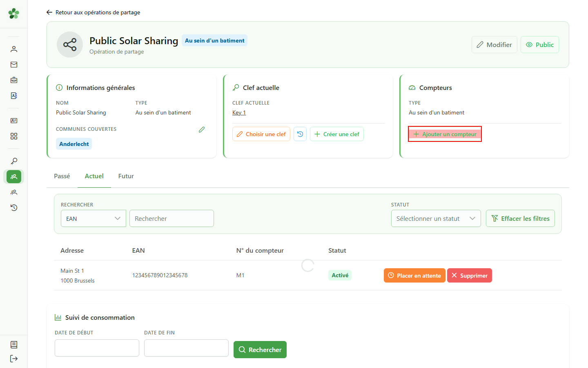
Task: Open the key sidebar icon
Action: tap(14, 161)
